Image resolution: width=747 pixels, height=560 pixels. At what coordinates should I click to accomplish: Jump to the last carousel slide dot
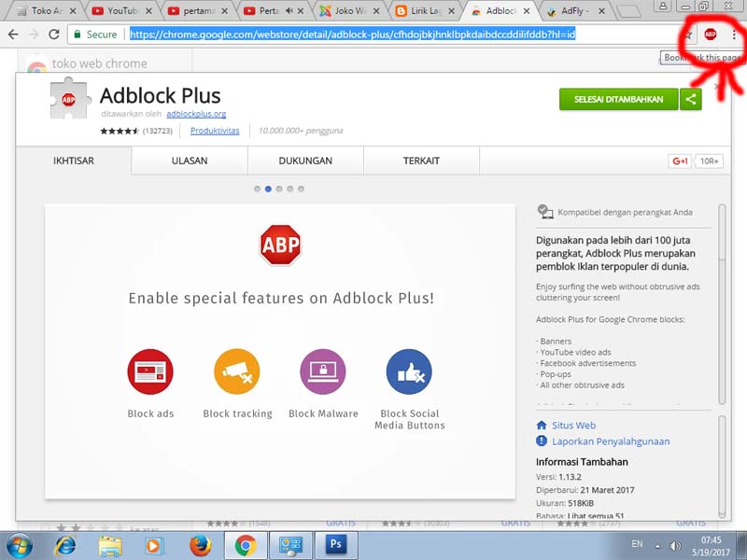[301, 189]
